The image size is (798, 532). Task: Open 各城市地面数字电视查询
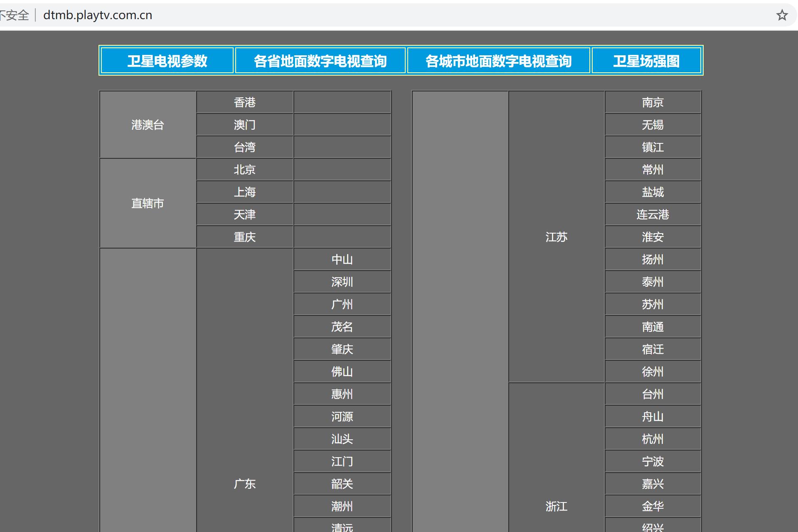click(x=499, y=61)
